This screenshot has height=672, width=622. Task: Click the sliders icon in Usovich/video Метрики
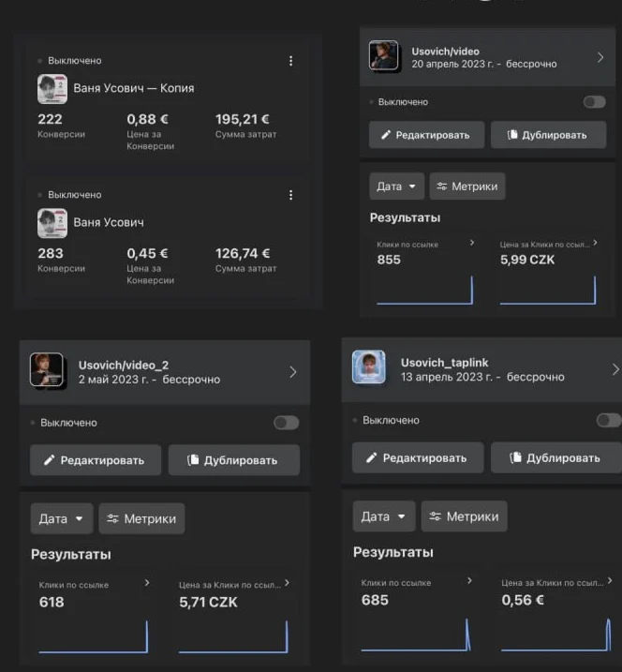click(x=441, y=187)
